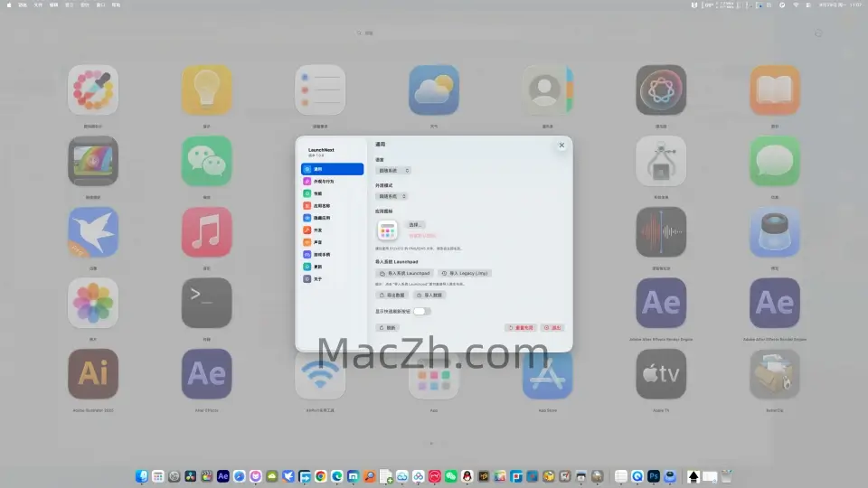Open Microsoft Edge in the Dock
Screen dimensions: 868x488
tap(336, 476)
